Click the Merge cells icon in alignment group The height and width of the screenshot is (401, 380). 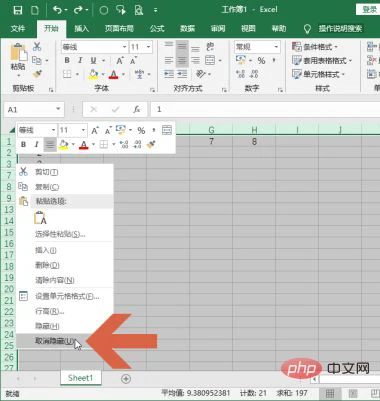[x=210, y=60]
